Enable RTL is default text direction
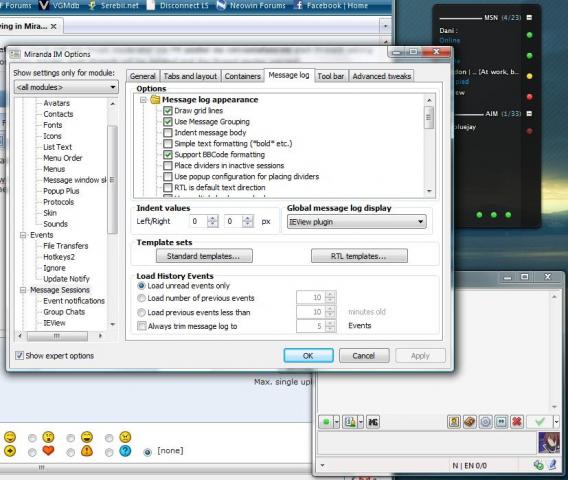The width and height of the screenshot is (568, 480). pos(167,188)
